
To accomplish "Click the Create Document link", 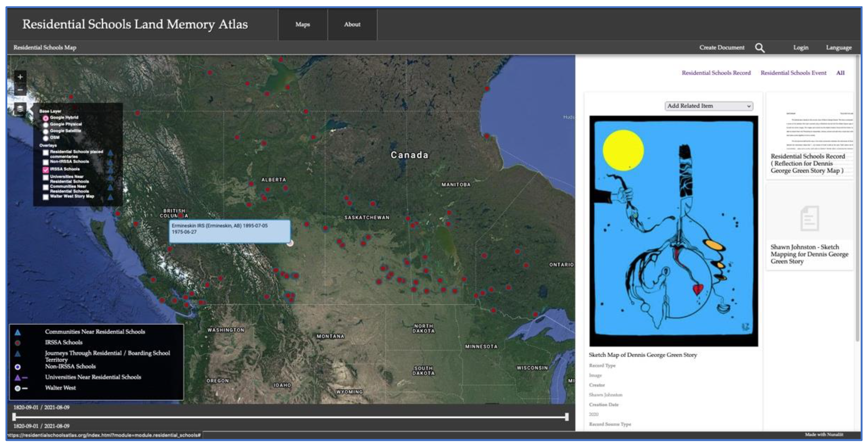I will [722, 47].
